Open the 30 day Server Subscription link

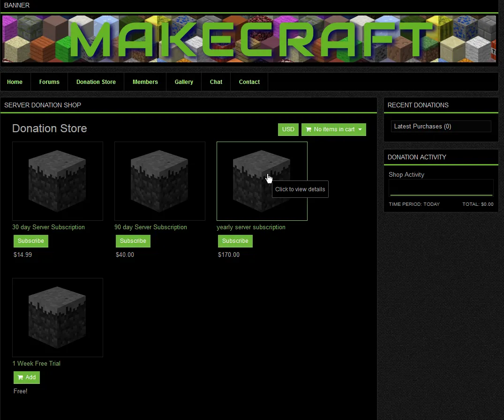tap(48, 227)
